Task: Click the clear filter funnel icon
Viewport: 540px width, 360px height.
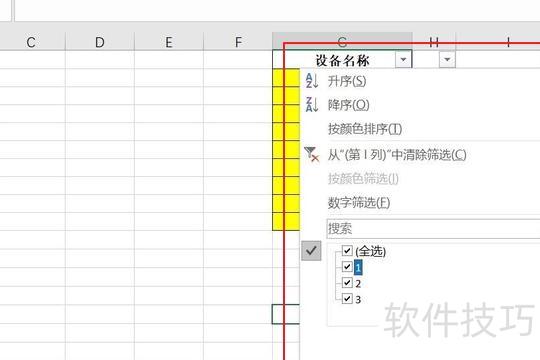Action: tap(312, 154)
